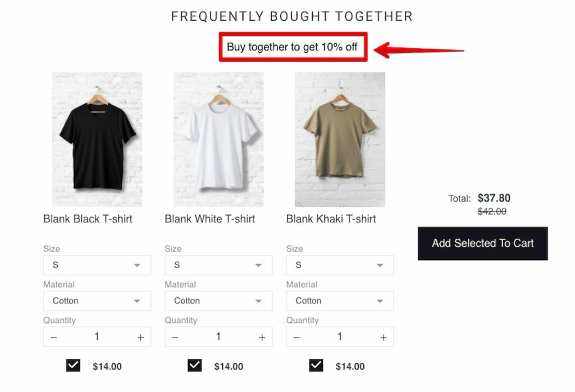Uncheck the Blank Khaki T-shirt checkbox
This screenshot has width=575, height=392.
(x=316, y=366)
